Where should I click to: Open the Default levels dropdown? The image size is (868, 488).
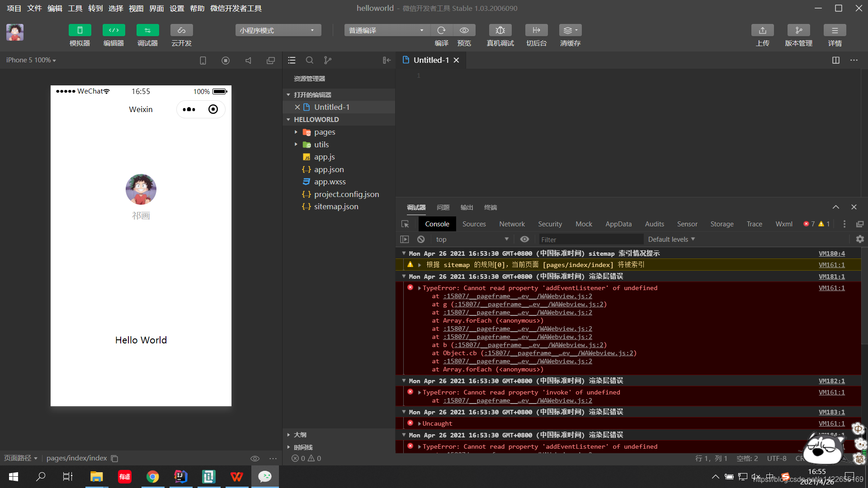671,239
